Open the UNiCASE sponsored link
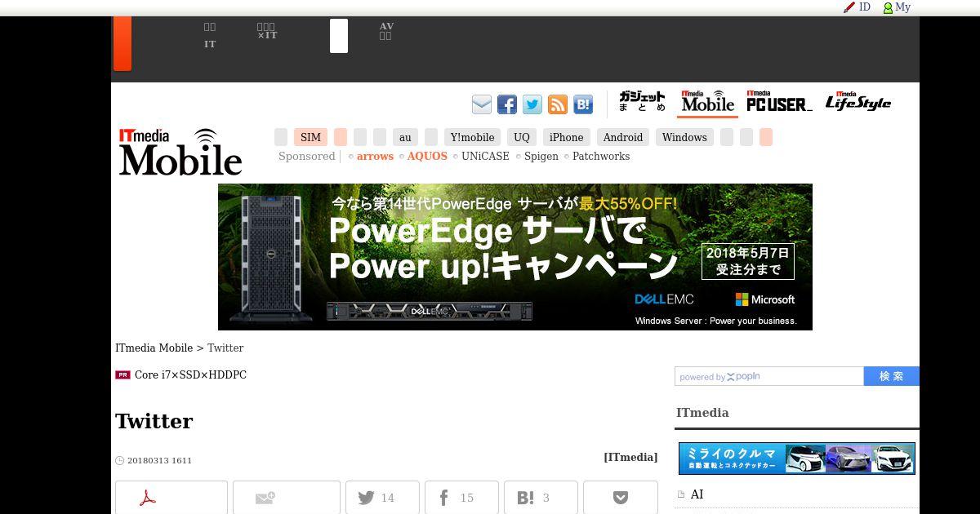Image resolution: width=980 pixels, height=514 pixels. [485, 156]
